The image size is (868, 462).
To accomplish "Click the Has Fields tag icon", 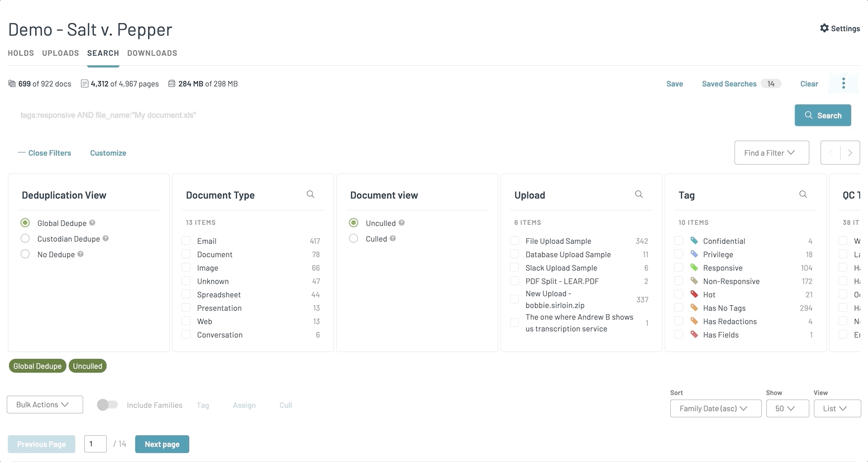I will coord(694,334).
